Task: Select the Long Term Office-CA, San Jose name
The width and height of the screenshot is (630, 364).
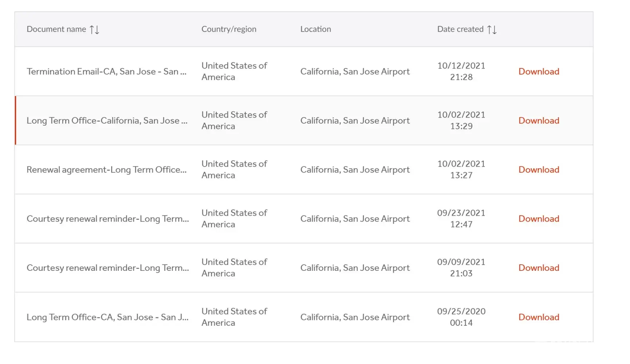Action: click(107, 317)
